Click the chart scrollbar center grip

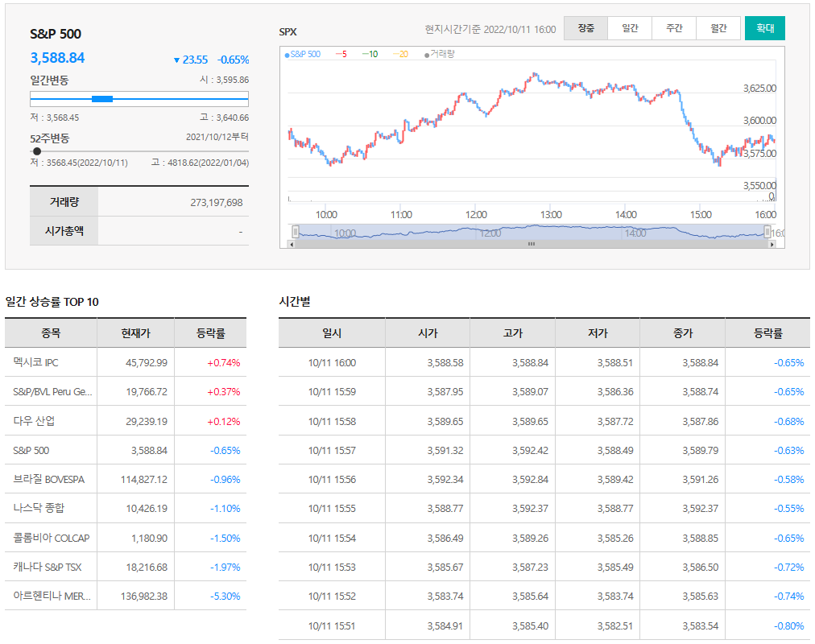(x=532, y=244)
